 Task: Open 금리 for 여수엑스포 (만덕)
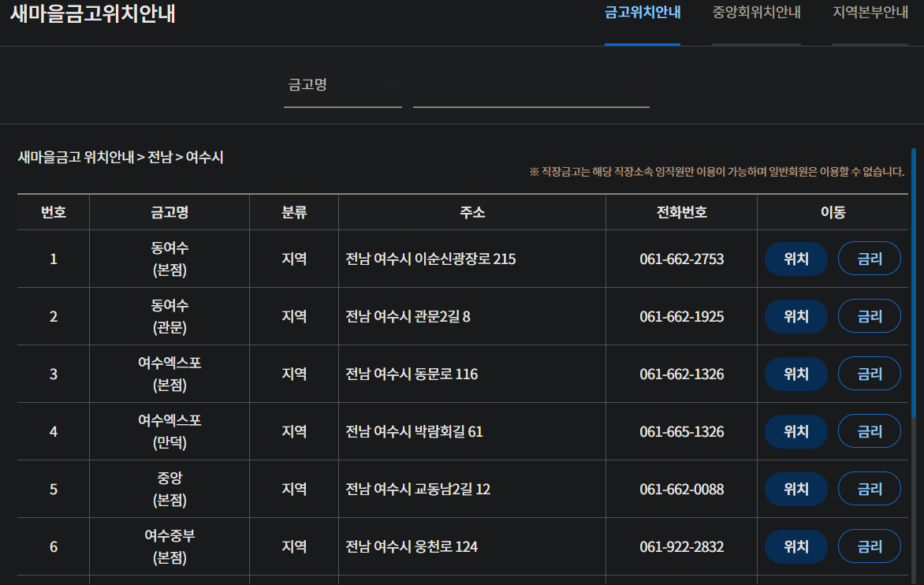click(x=869, y=432)
